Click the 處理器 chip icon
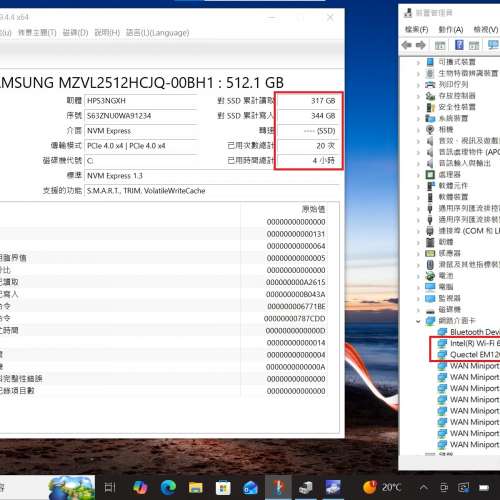The height and width of the screenshot is (500, 500). (x=430, y=175)
